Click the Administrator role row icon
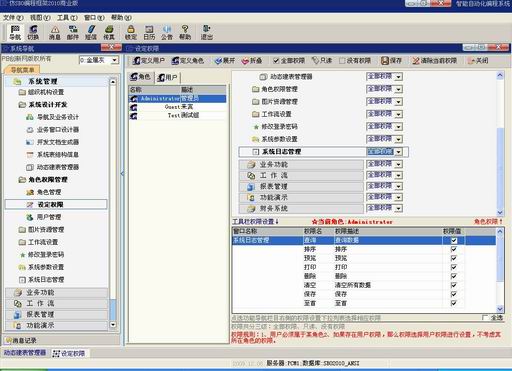 (134, 99)
